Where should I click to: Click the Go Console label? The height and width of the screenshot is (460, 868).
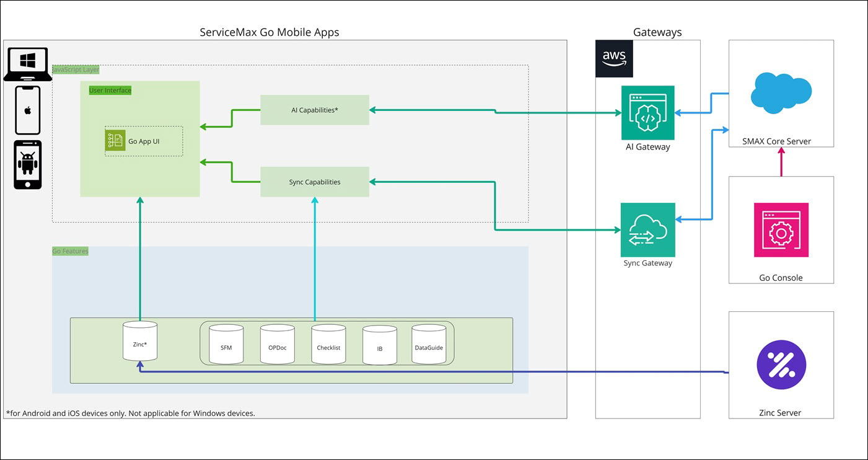[781, 278]
